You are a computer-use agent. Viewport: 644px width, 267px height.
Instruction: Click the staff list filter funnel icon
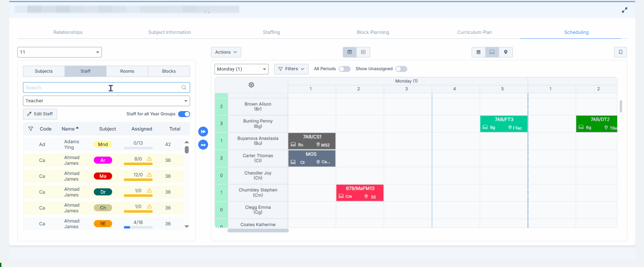31,129
